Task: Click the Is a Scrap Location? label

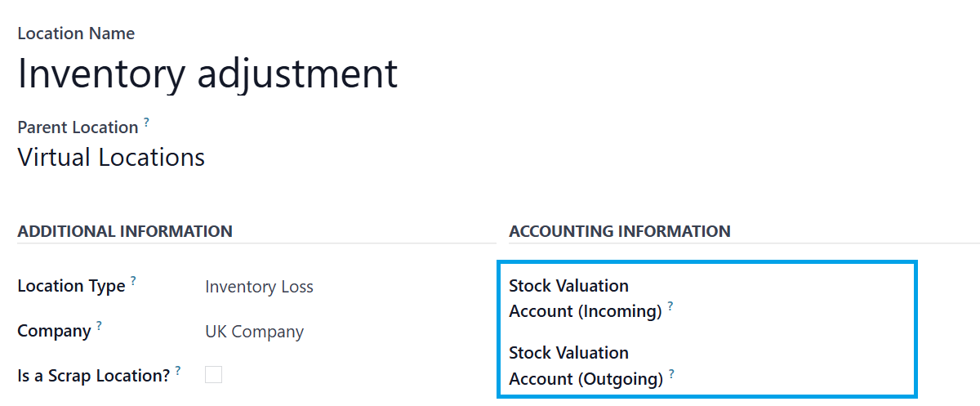Action: coord(93,376)
